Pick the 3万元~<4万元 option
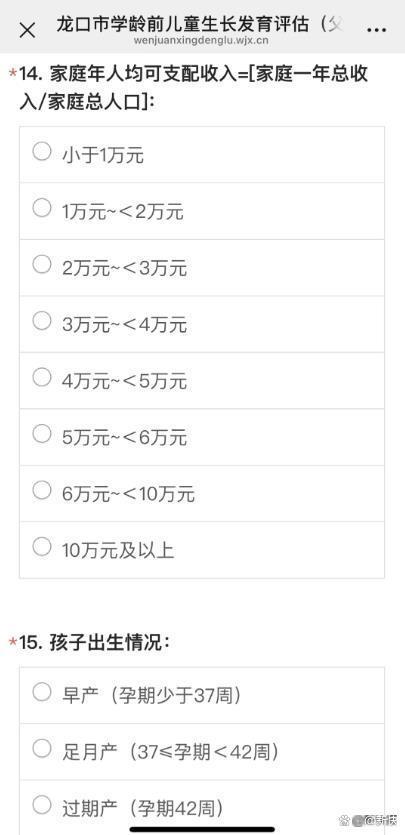The image size is (405, 835). click(202, 324)
